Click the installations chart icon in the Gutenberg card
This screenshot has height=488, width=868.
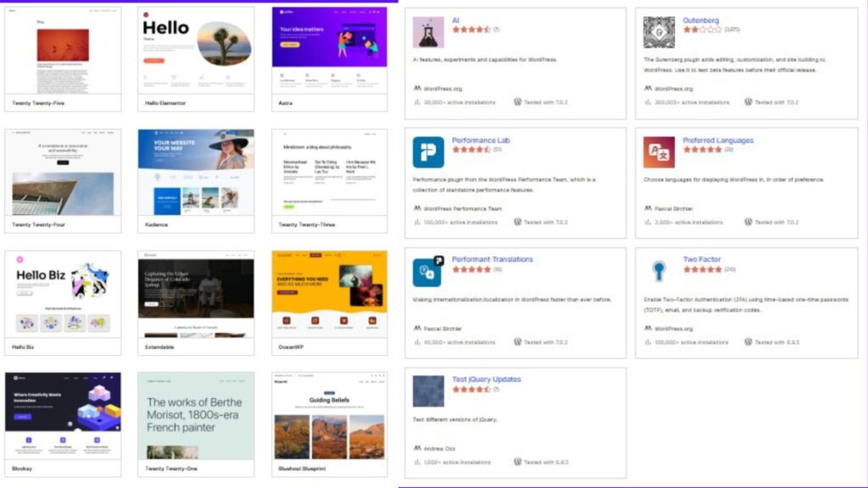coord(648,103)
